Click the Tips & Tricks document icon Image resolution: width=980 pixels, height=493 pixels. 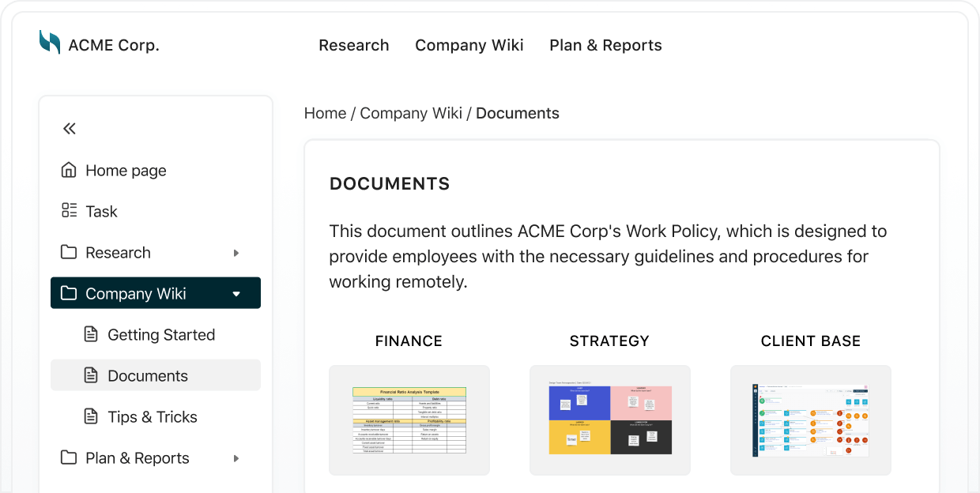click(x=91, y=416)
